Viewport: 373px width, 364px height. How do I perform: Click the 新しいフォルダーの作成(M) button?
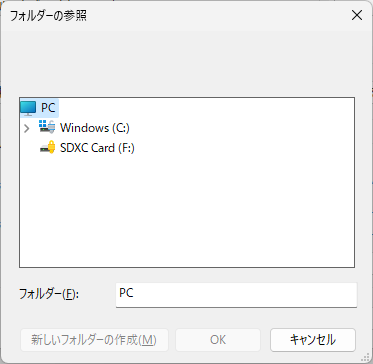[x=94, y=340]
